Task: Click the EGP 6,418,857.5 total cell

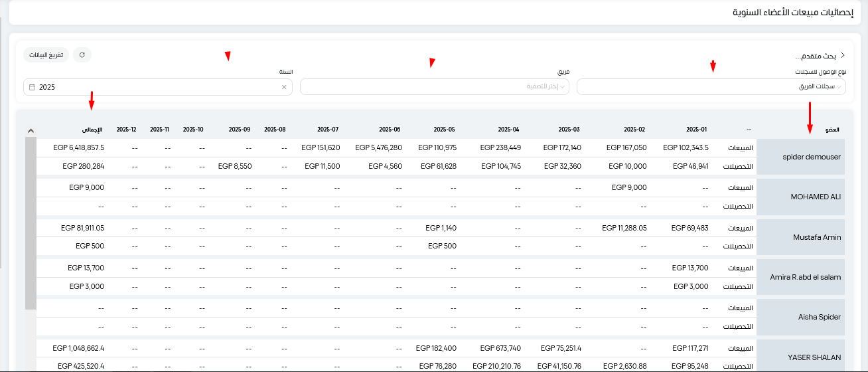Action: point(80,147)
